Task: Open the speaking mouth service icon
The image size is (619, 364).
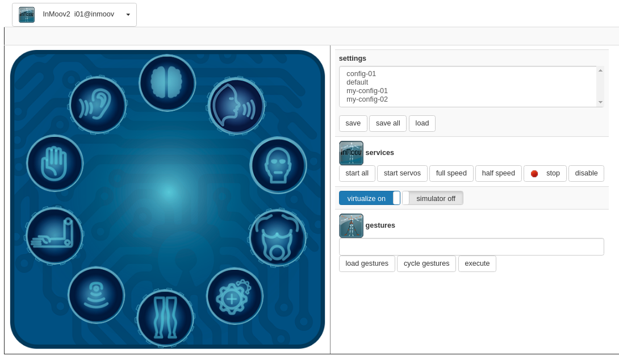Action: point(236,106)
